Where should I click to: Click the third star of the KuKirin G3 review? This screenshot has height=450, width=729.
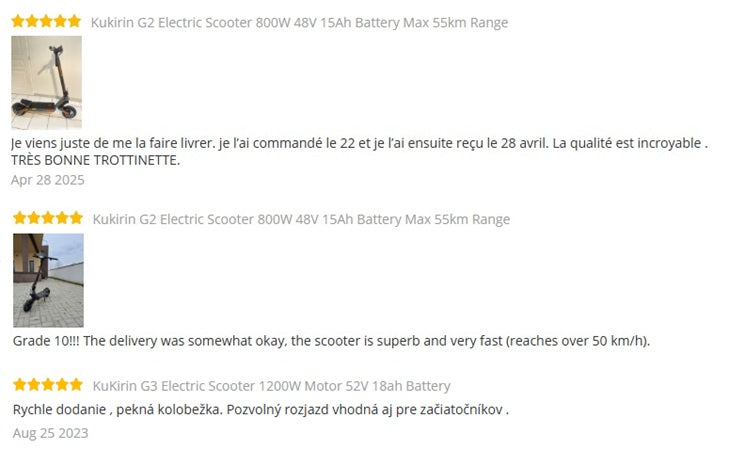tap(48, 385)
